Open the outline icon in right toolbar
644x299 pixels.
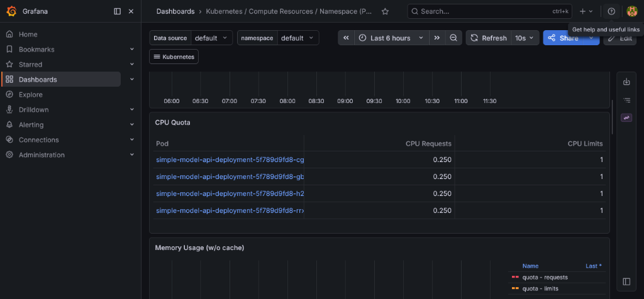coord(626,100)
